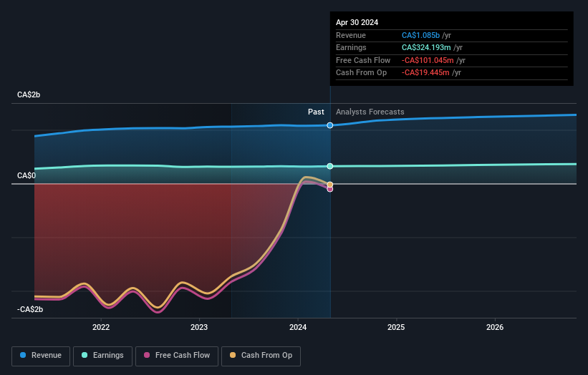Viewport: 588px width, 375px height.
Task: Click the CA$1.085b revenue value
Action: [x=420, y=35]
